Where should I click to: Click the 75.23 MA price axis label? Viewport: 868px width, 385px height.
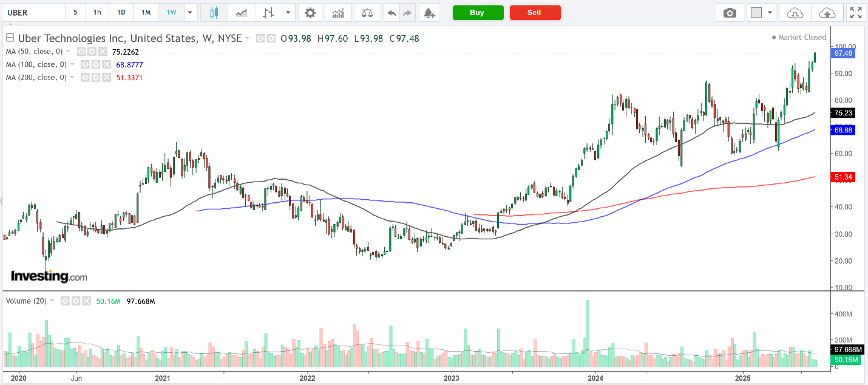(x=844, y=113)
